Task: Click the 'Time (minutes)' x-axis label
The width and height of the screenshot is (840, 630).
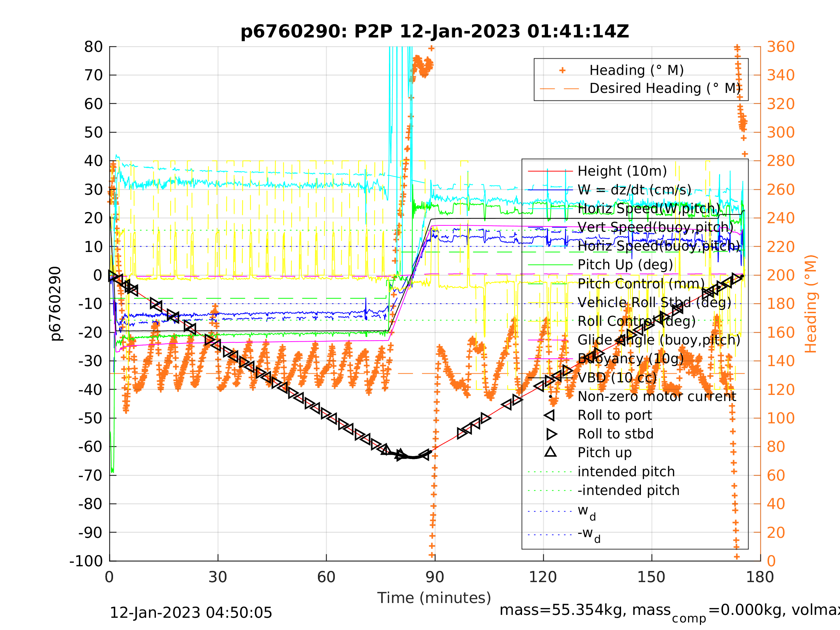Action: 434,598
